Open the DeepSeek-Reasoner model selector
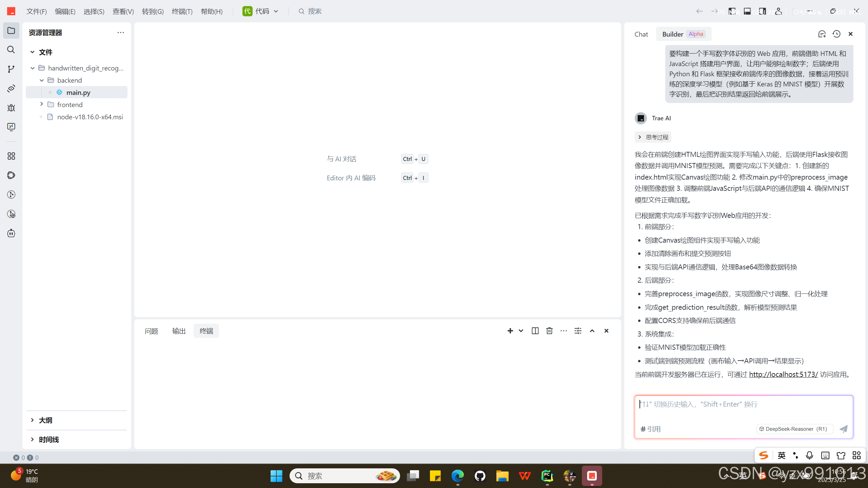The height and width of the screenshot is (488, 868). coord(794,429)
